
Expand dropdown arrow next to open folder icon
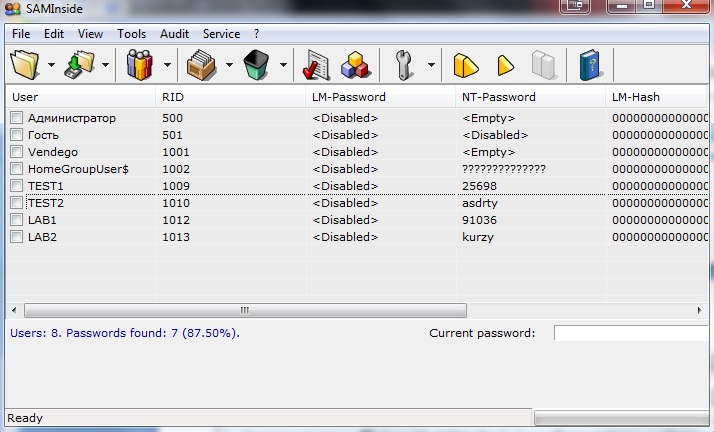51,65
